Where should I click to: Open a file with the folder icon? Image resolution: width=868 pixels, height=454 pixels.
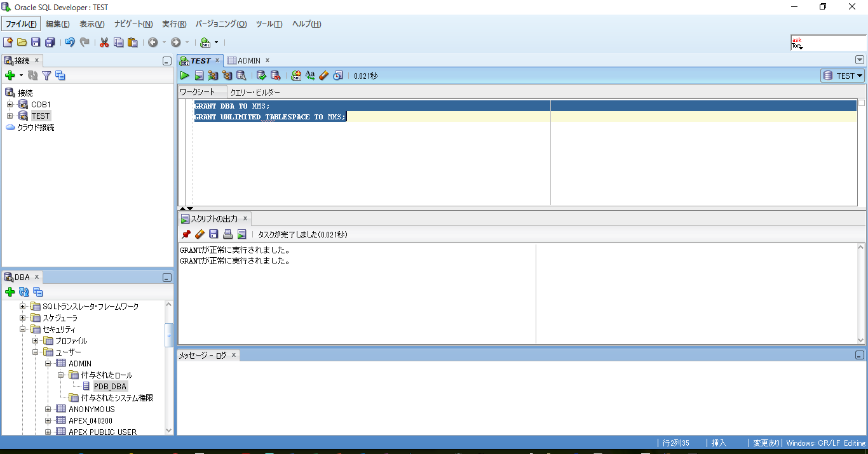(x=22, y=43)
